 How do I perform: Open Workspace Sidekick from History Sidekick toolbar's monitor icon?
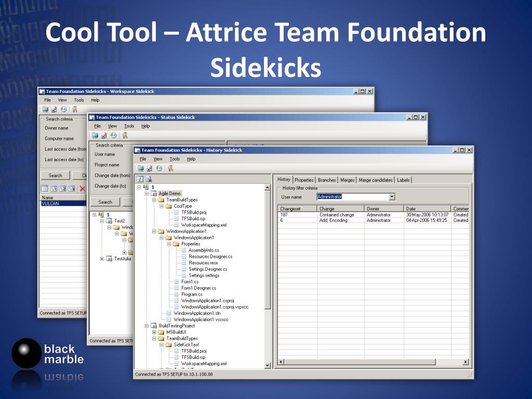pos(140,168)
